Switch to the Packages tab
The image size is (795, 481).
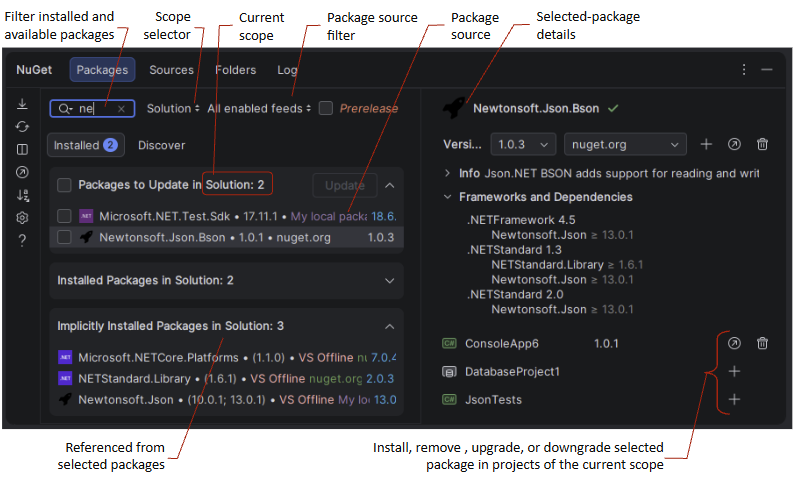pos(102,70)
